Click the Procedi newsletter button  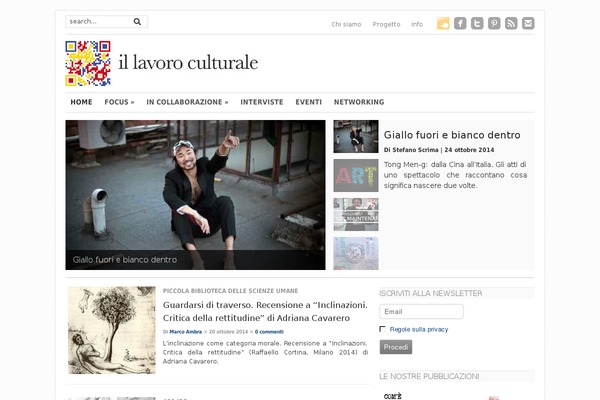[396, 347]
